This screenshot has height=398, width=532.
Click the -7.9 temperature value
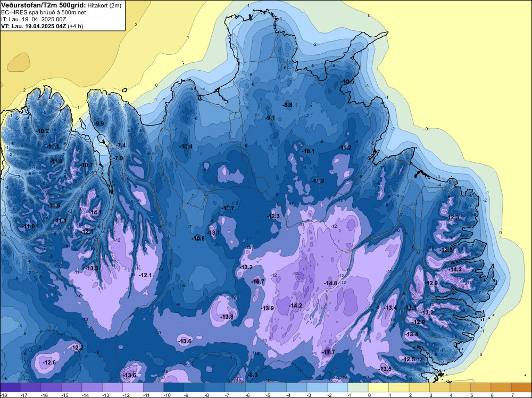pyautogui.click(x=118, y=158)
